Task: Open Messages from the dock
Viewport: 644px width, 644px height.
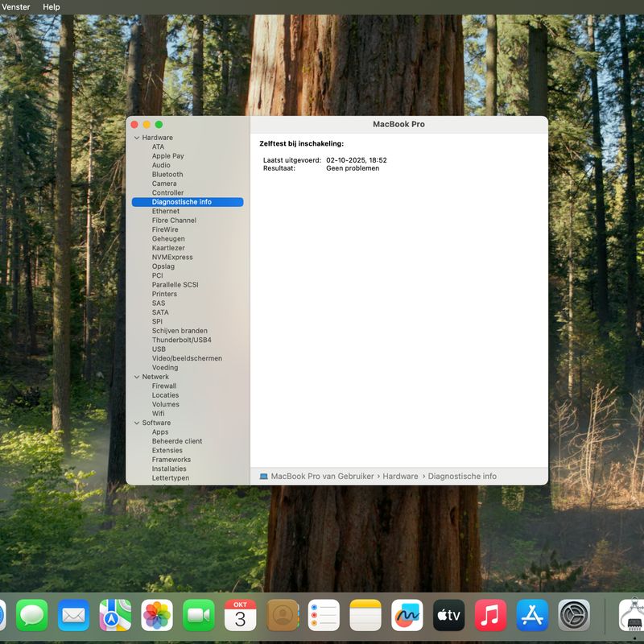Action: coord(32,616)
